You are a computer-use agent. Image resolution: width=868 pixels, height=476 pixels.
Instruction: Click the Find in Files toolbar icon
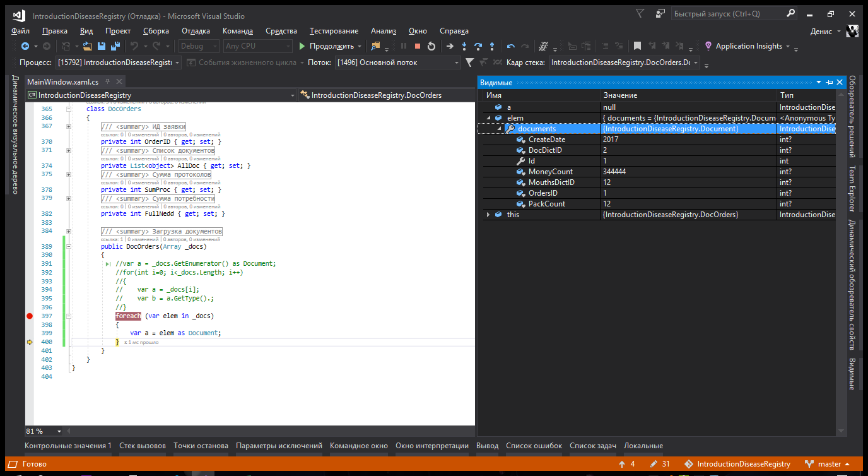[375, 46]
